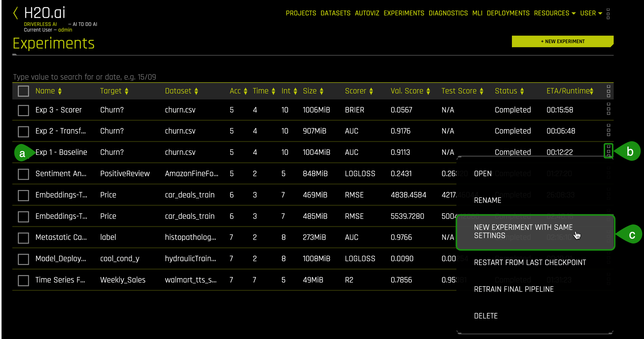Sort by Dataset using its sort arrows

point(196,91)
